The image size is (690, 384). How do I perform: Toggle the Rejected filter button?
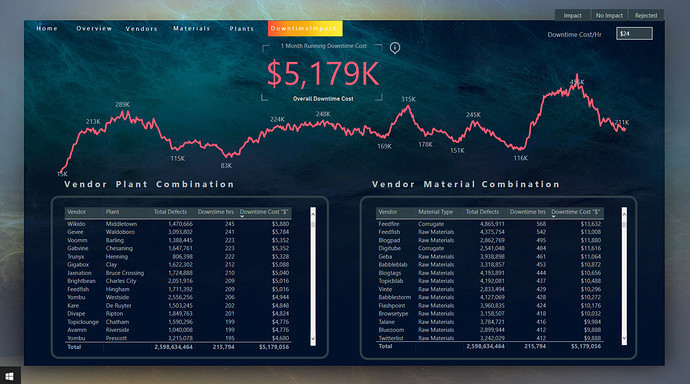coord(646,15)
